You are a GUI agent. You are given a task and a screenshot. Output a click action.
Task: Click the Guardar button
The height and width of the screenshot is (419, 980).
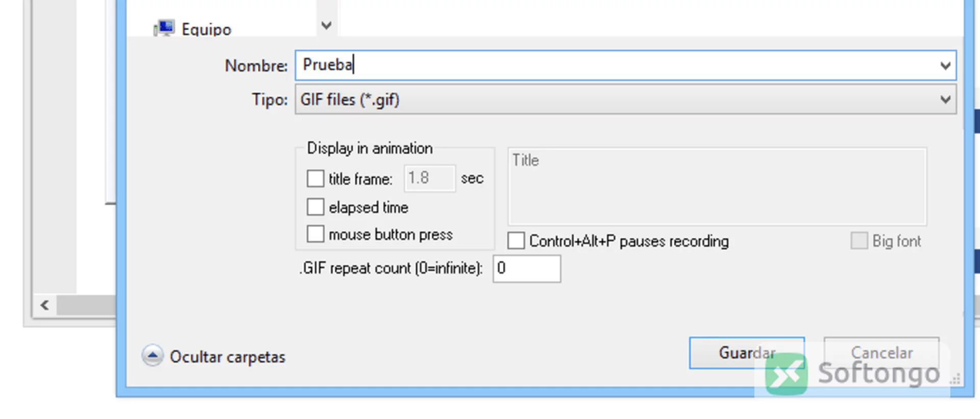(x=747, y=353)
